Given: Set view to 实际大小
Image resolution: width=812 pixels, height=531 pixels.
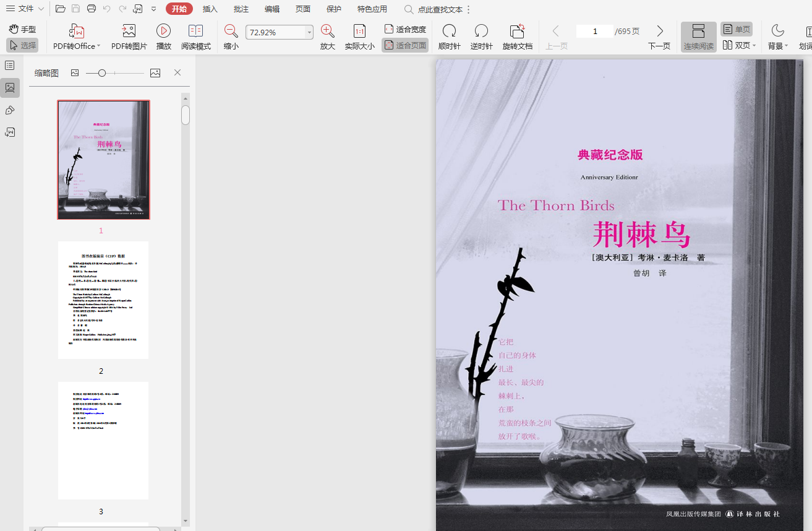Looking at the screenshot, I should pos(359,37).
